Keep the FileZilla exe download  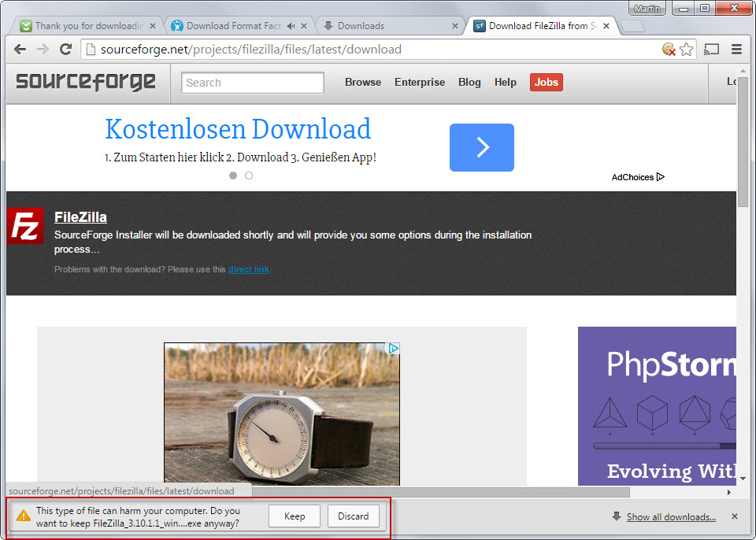(294, 516)
